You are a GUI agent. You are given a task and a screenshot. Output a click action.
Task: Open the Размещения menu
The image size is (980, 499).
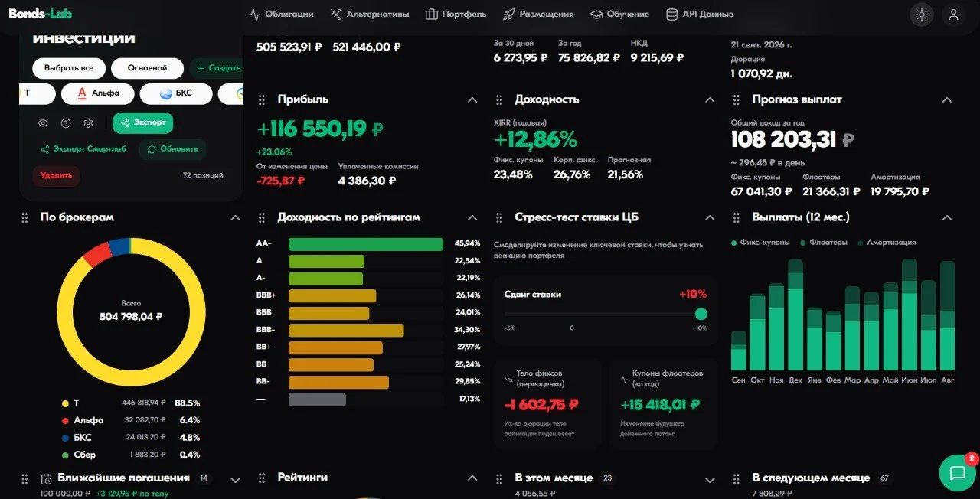click(538, 14)
